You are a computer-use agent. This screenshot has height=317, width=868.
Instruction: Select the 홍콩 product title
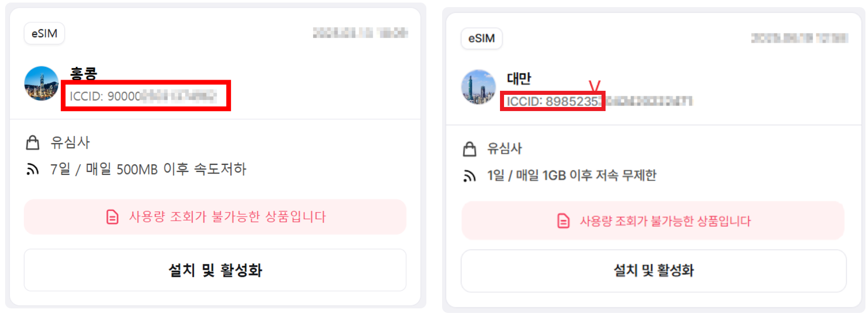click(x=84, y=74)
